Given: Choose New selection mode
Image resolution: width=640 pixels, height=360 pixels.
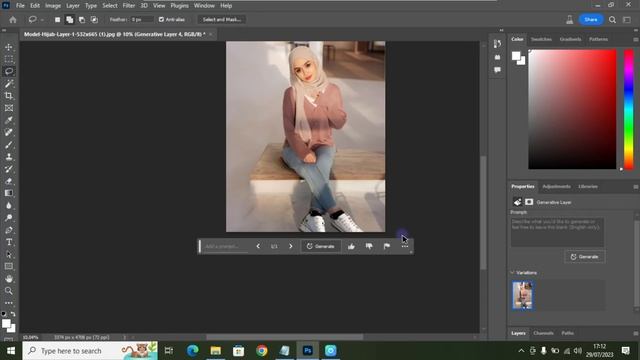Looking at the screenshot, I should pyautogui.click(x=58, y=20).
